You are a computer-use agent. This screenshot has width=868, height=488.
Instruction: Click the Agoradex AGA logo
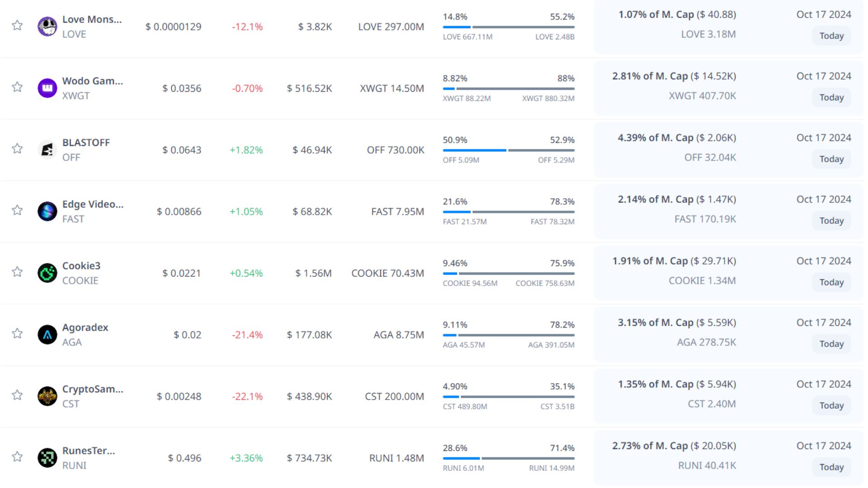pos(47,335)
